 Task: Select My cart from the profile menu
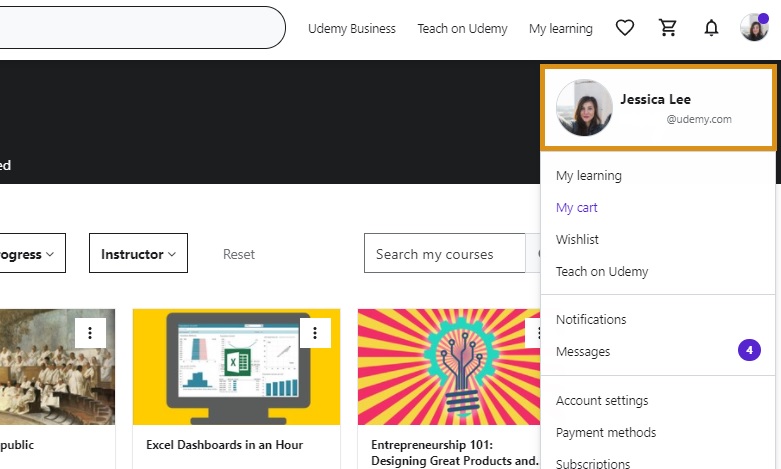(577, 208)
